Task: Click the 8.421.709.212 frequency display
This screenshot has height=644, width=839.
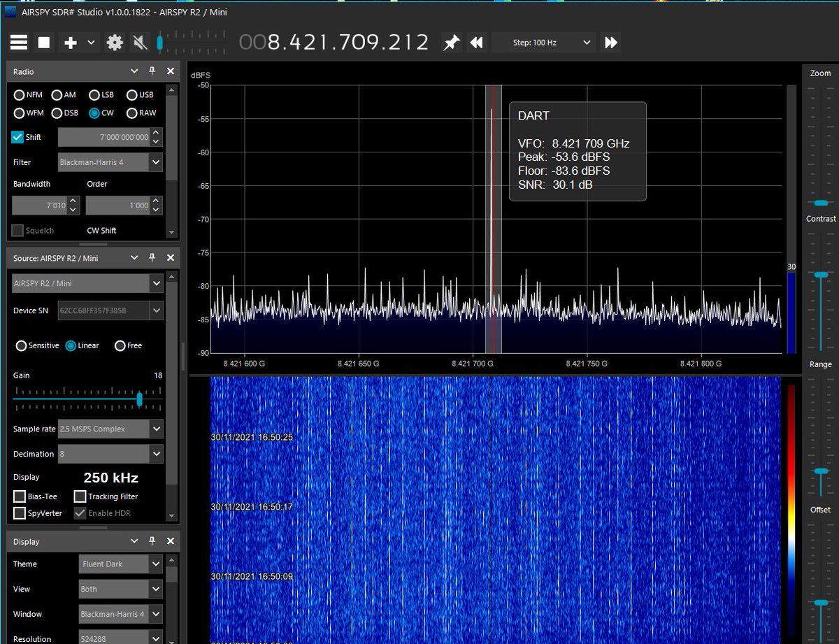Action: (334, 42)
